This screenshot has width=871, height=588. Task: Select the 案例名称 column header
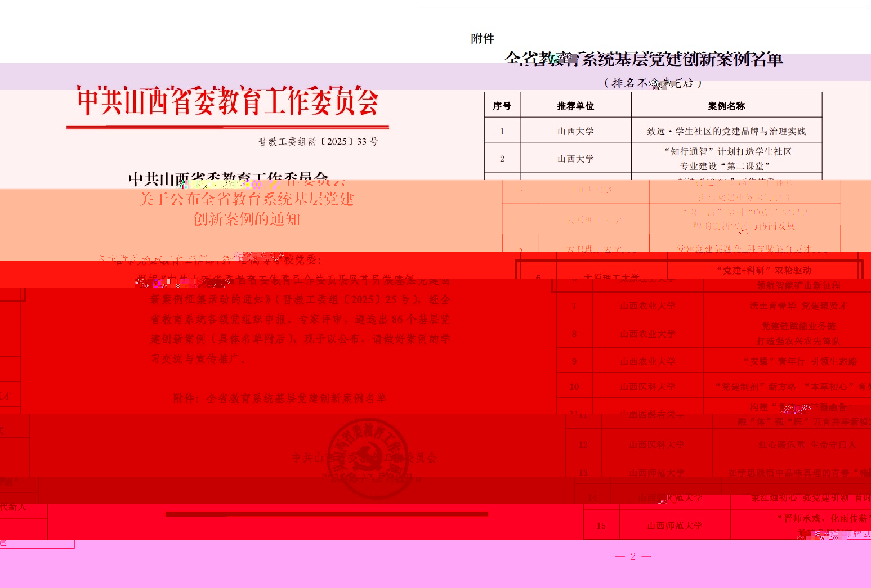point(726,106)
